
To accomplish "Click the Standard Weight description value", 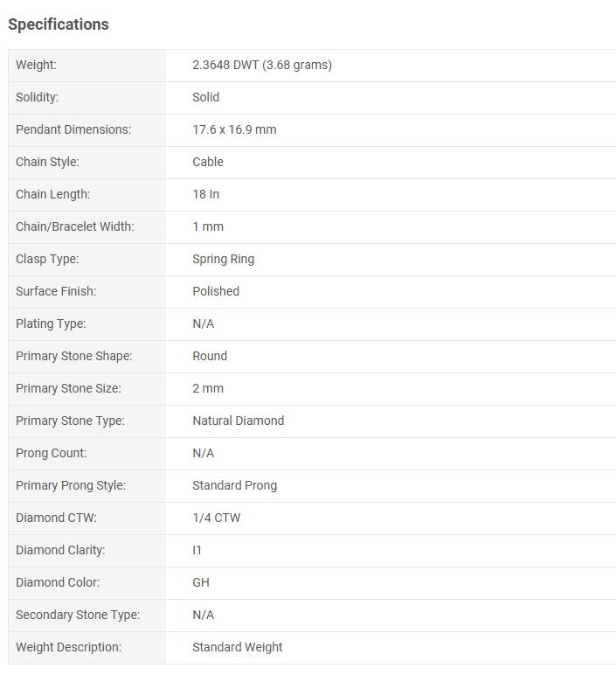I will tap(238, 647).
